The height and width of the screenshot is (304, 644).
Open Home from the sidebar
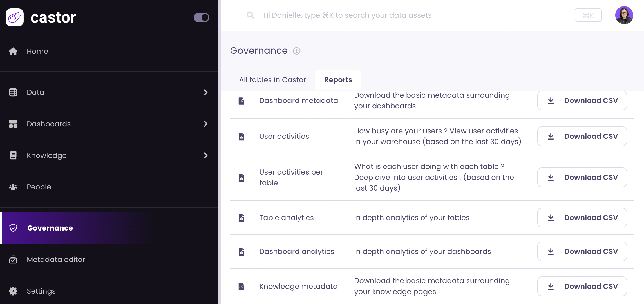tap(37, 51)
